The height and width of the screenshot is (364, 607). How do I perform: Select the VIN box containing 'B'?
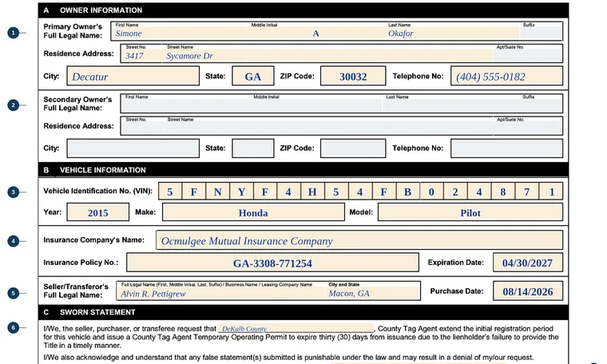tap(407, 192)
